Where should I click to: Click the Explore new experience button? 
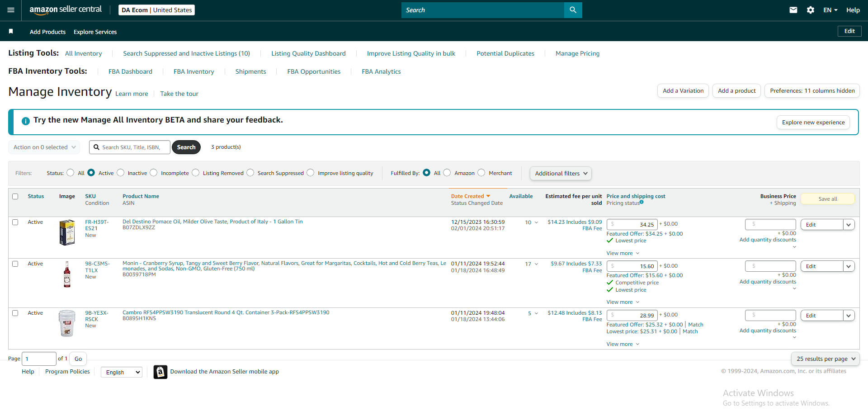[813, 122]
